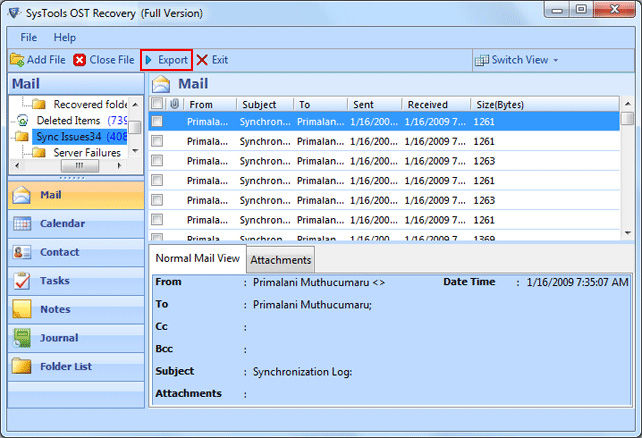
Task: Open the Journal section in sidebar
Action: coord(59,338)
